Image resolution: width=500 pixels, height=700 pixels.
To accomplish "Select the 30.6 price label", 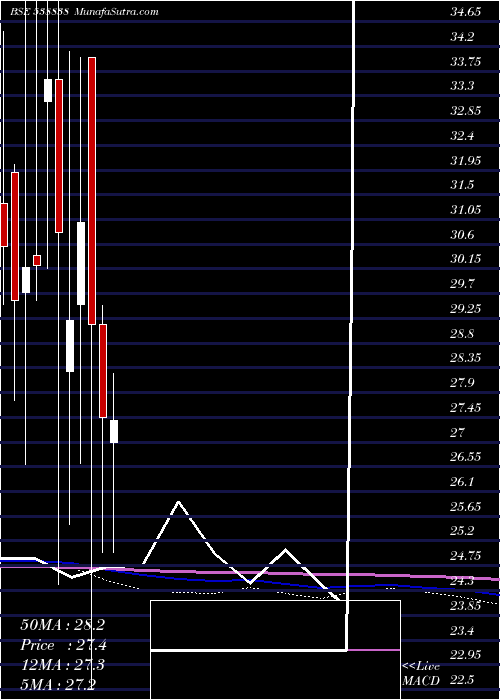I will [x=463, y=235].
